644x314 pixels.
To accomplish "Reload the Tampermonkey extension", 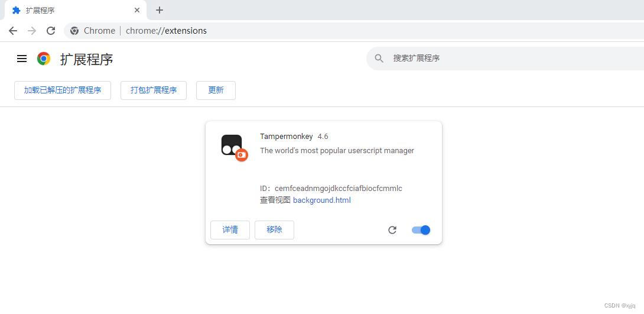I will pyautogui.click(x=392, y=230).
